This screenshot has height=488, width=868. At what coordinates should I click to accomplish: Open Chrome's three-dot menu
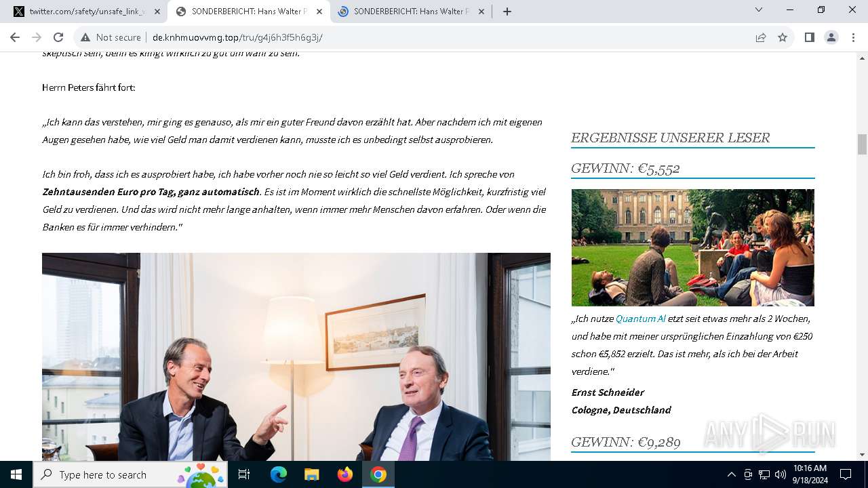(x=853, y=37)
